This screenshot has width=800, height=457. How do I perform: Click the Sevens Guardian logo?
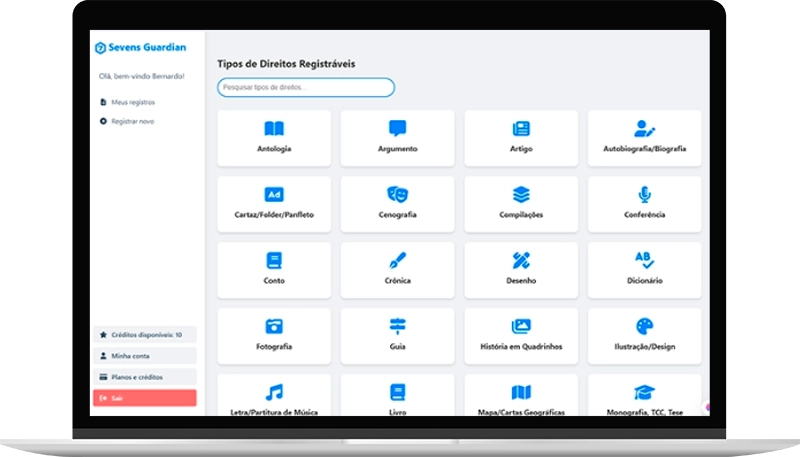pos(139,47)
